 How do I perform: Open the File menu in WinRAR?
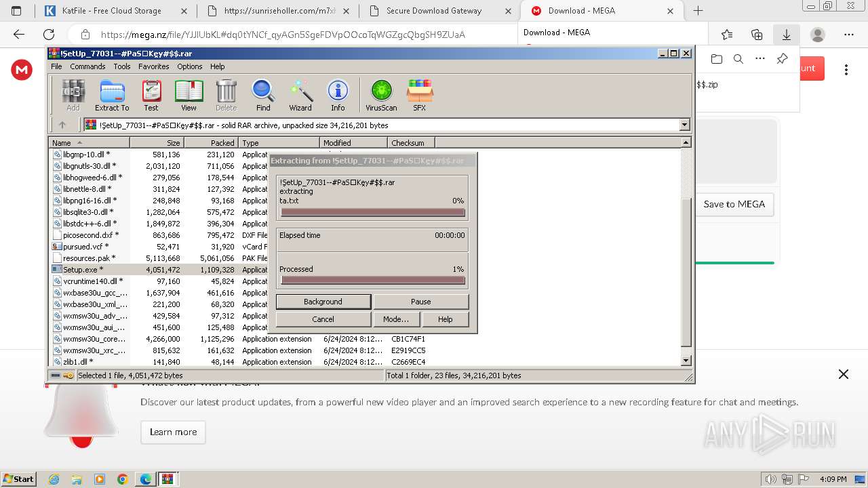(56, 66)
